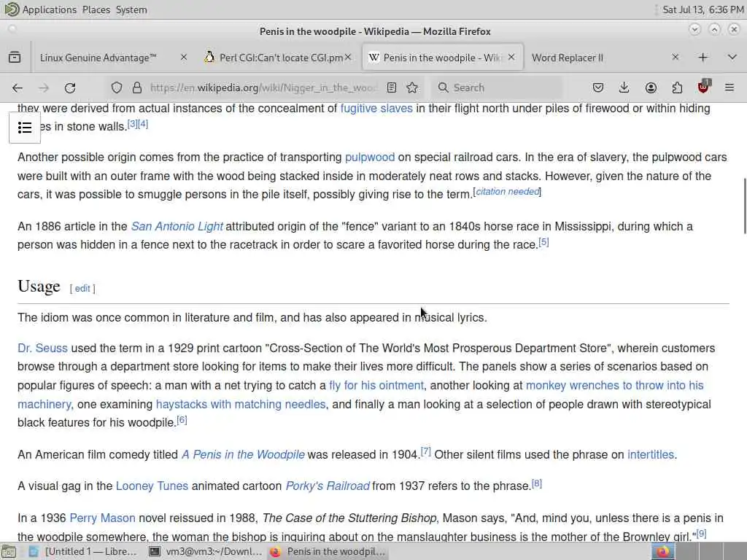Click show desktop icon in bottom panel

pyautogui.click(x=8, y=551)
